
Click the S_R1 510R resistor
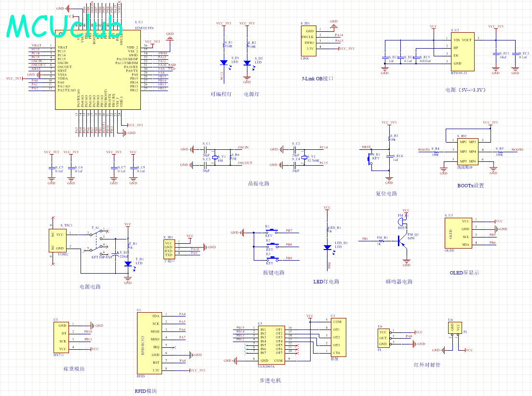[x=224, y=45]
